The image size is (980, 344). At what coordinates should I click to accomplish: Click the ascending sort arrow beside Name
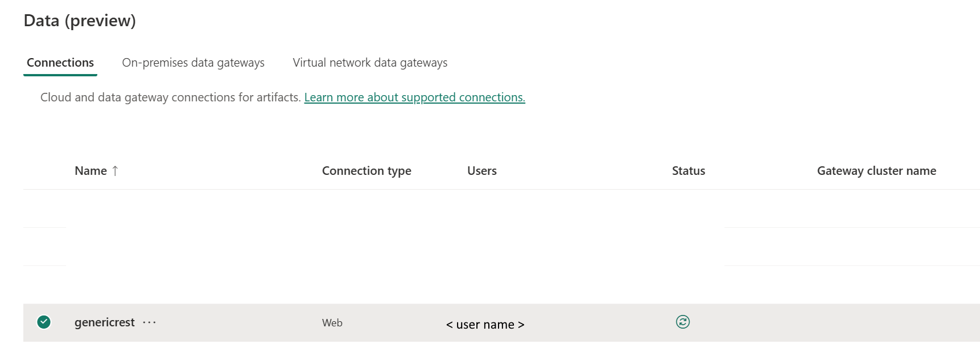tap(115, 171)
